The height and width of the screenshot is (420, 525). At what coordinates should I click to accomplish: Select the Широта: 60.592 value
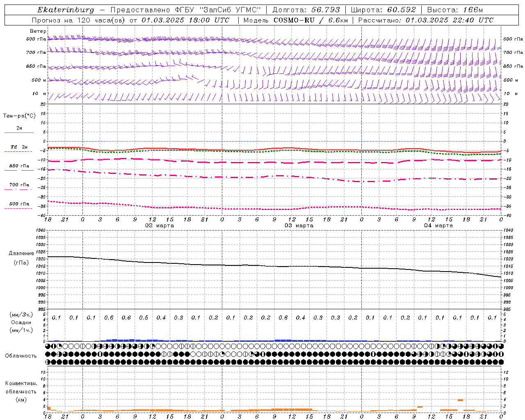[383, 10]
